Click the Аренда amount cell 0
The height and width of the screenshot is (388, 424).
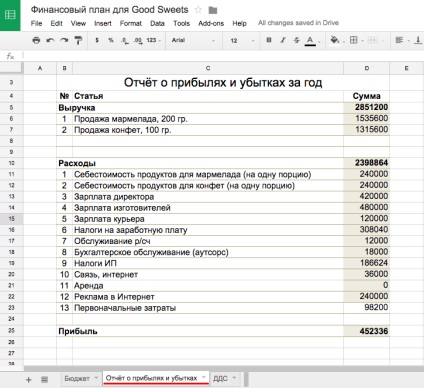(x=366, y=285)
